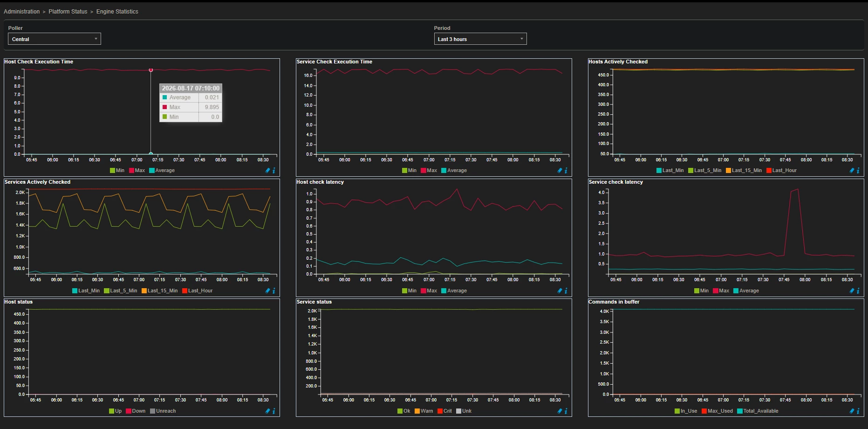The image size is (868, 429).
Task: Click blue eraser icon on Services Actively Checked
Action: 268,291
